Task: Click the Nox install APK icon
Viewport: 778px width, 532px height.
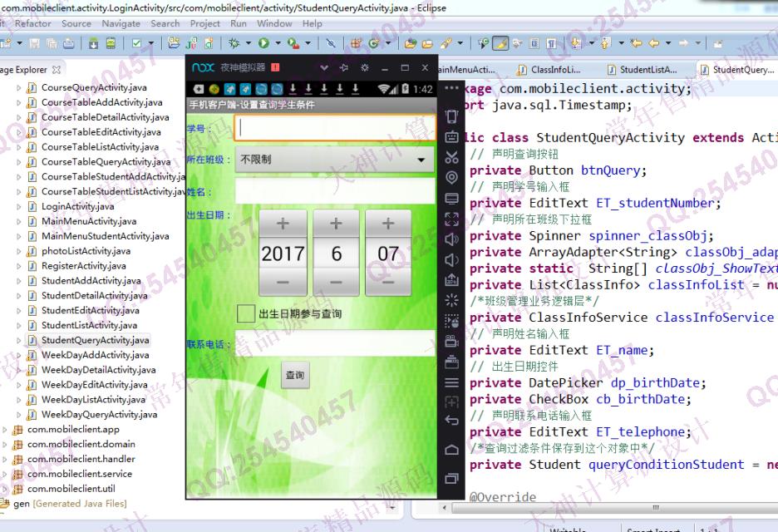Action: pos(451,279)
